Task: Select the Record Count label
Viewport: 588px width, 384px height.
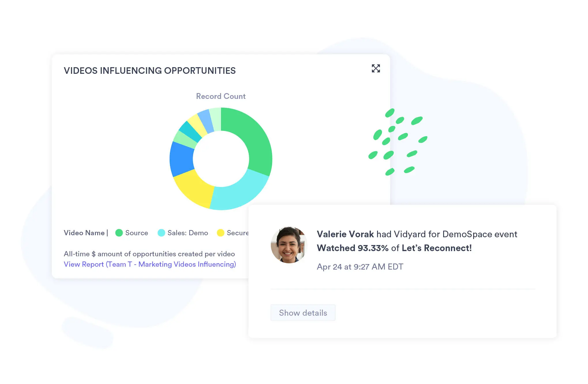Action: coord(221,96)
